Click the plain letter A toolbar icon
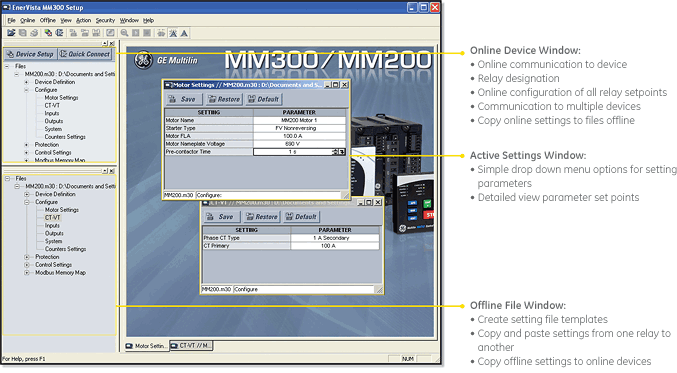Viewport: 677px width, 373px height. click(184, 33)
